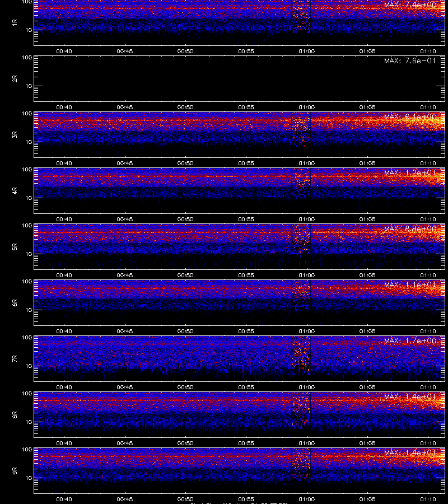448x504 pixels.
Task: Click the 01:00 tick label below panel 2R
Action: click(x=306, y=108)
